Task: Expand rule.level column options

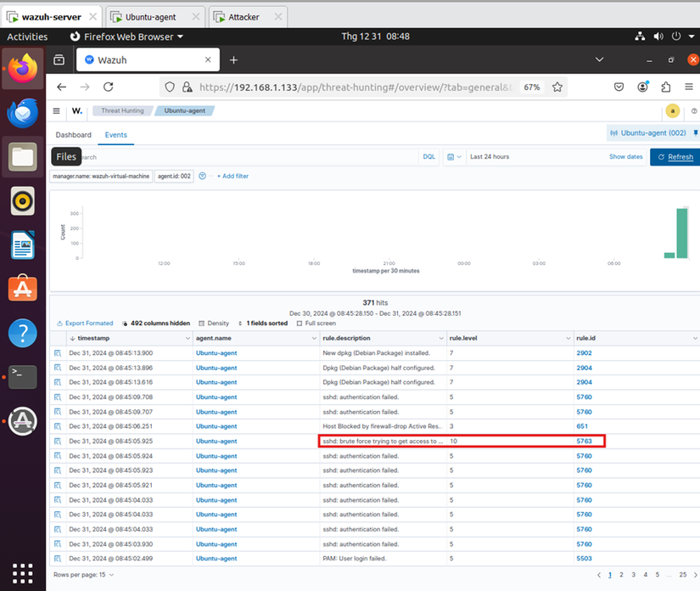Action: pyautogui.click(x=568, y=338)
